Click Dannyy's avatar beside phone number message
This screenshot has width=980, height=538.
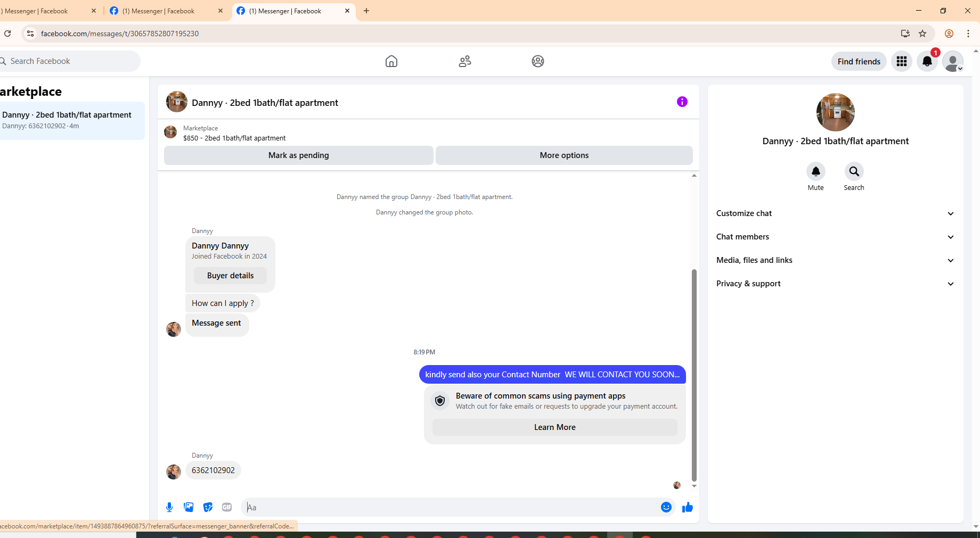(174, 472)
